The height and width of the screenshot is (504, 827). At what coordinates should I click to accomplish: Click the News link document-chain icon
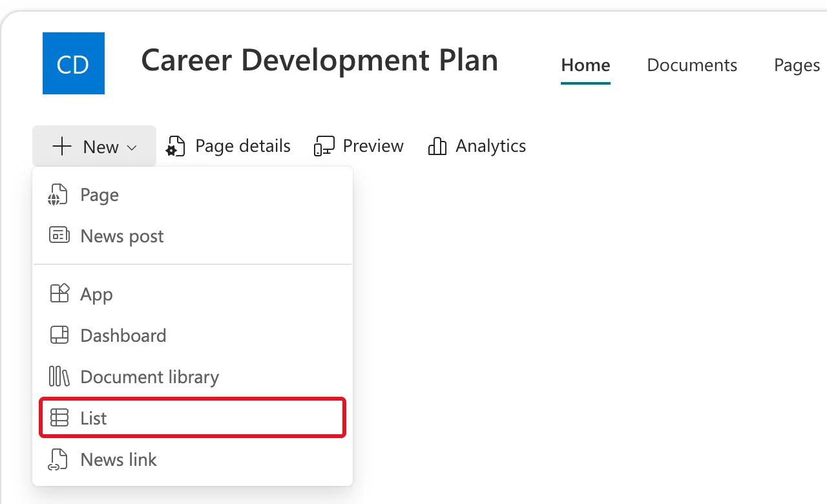point(58,459)
